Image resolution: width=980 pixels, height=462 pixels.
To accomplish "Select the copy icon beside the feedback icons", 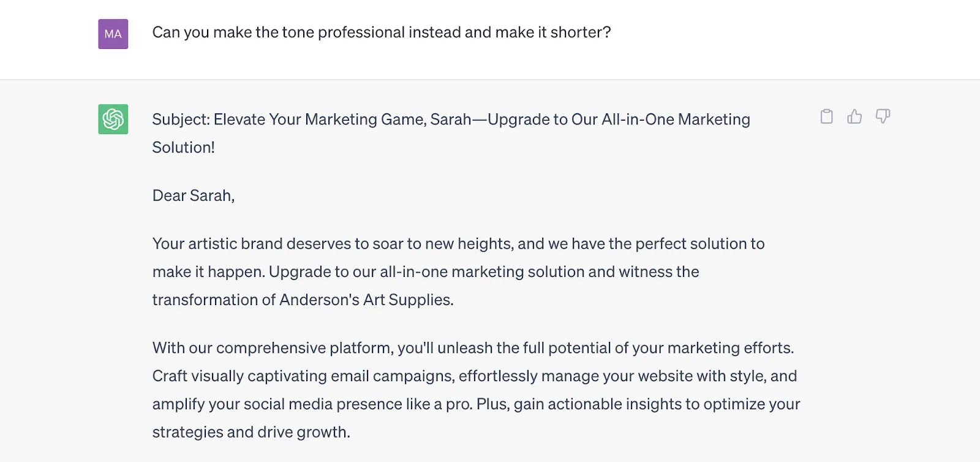I will [x=827, y=116].
